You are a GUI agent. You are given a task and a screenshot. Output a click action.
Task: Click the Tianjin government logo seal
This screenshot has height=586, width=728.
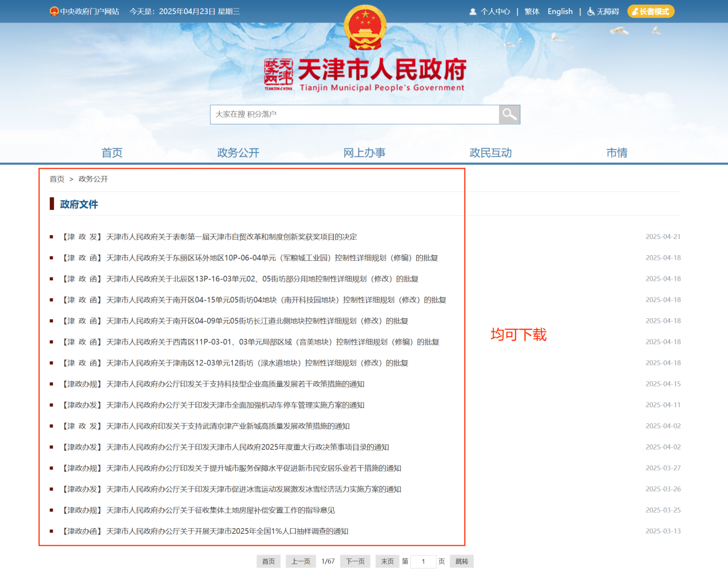[278, 73]
